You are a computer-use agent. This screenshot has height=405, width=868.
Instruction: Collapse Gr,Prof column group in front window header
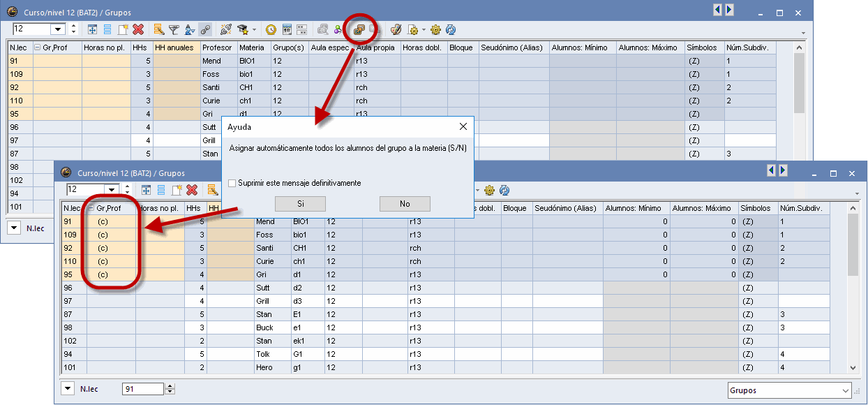pos(91,208)
